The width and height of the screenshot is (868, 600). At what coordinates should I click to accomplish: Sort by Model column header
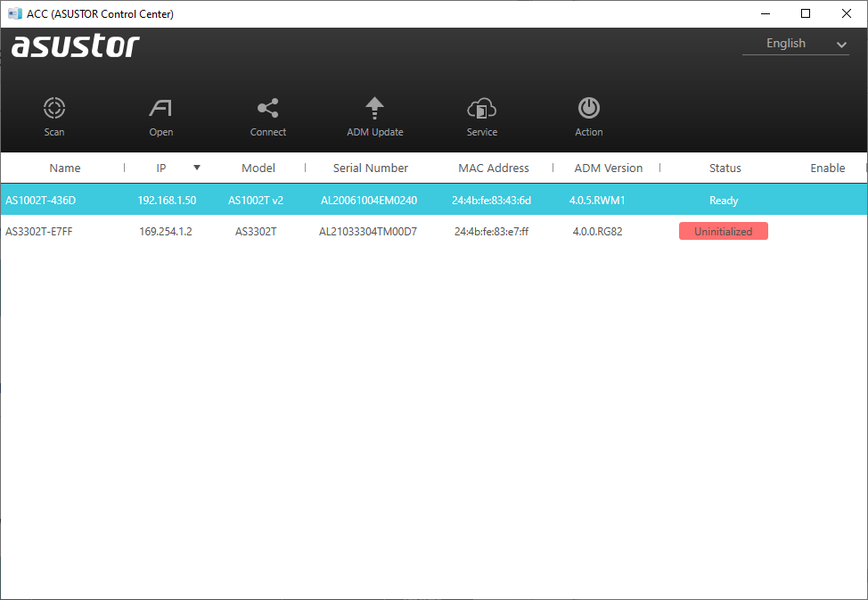point(258,168)
